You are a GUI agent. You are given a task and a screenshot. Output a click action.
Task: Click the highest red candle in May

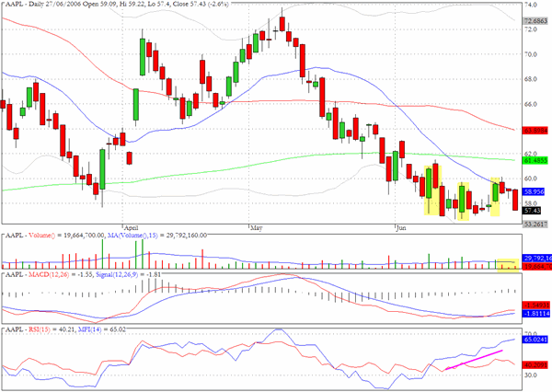pos(282,24)
